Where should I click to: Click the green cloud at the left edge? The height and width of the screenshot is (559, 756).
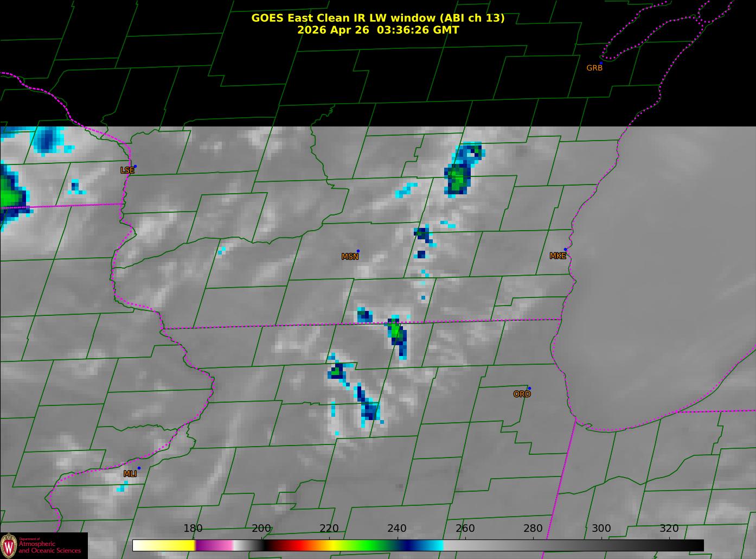click(x=9, y=195)
